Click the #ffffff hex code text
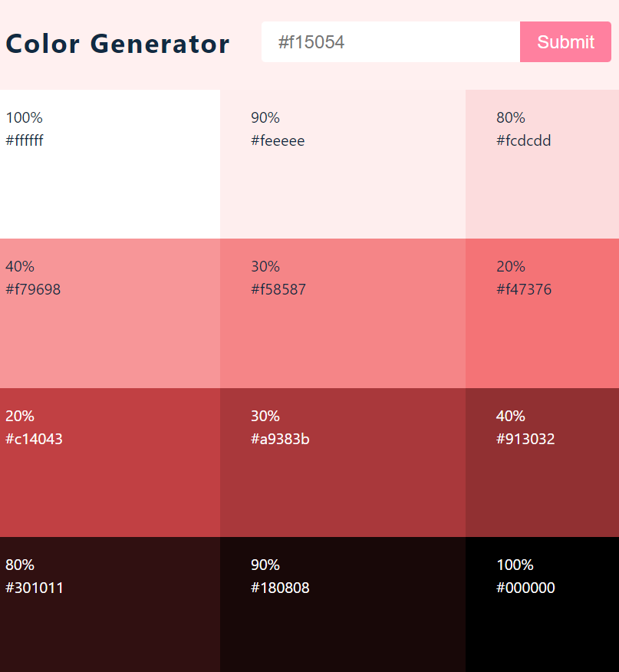 25,140
